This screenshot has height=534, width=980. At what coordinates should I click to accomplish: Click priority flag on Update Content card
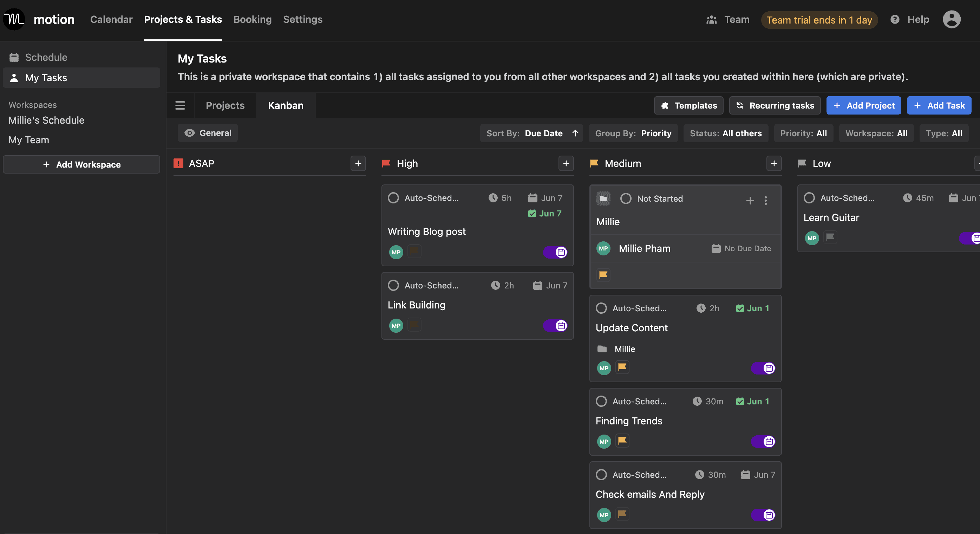pyautogui.click(x=622, y=367)
